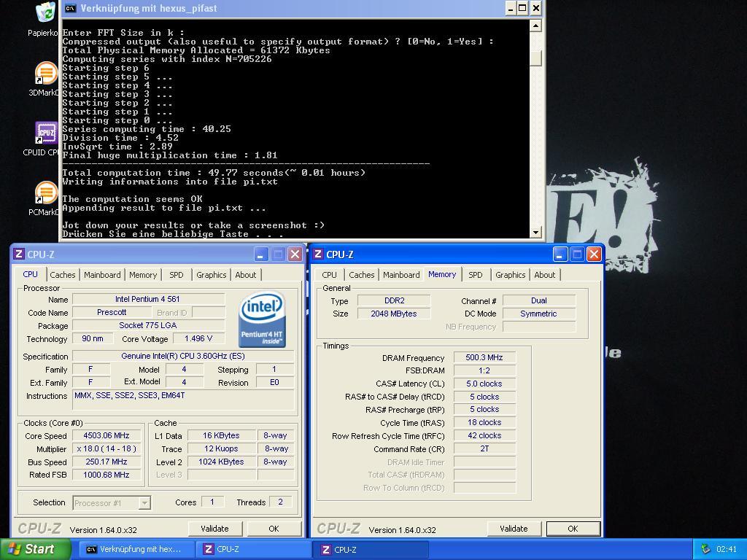The height and width of the screenshot is (560, 747).
Task: Click the Cycle Time value 18 clocks
Action: pyautogui.click(x=484, y=422)
